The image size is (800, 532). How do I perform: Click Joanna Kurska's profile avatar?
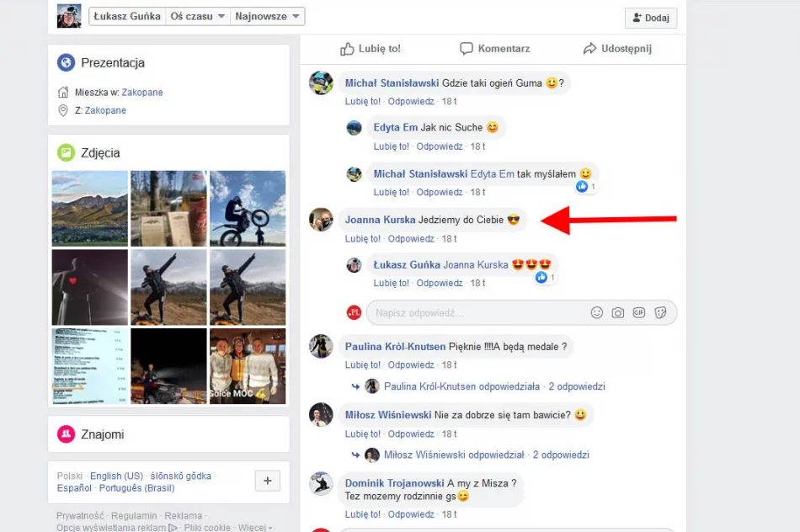321,220
